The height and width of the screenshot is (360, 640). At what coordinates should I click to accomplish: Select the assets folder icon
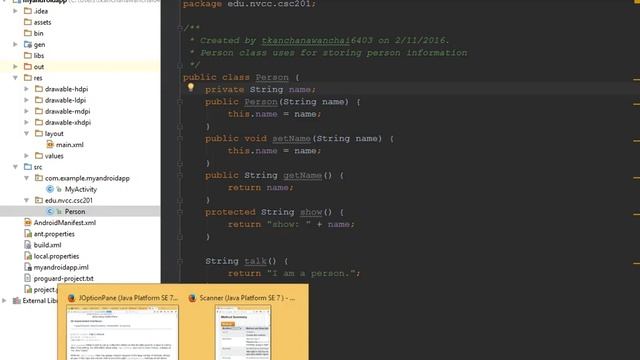click(x=28, y=22)
